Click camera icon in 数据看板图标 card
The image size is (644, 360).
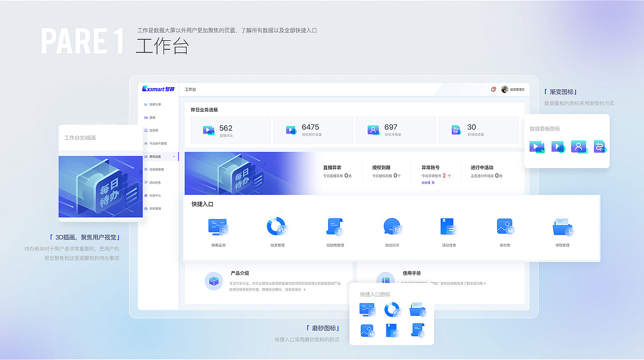tap(537, 147)
